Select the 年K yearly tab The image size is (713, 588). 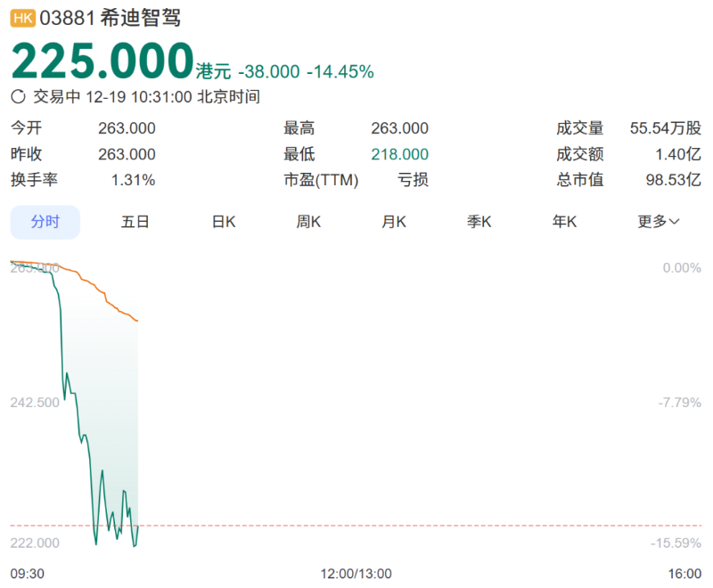pos(564,222)
